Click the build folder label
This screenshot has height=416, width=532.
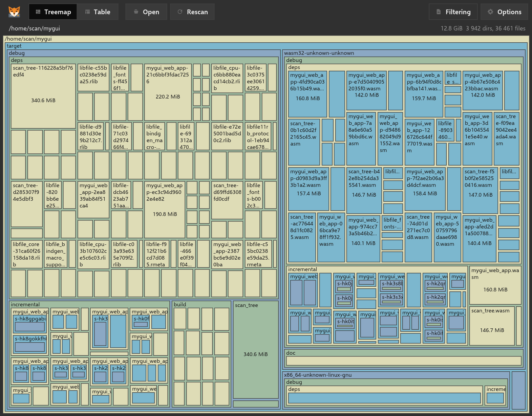click(180, 304)
